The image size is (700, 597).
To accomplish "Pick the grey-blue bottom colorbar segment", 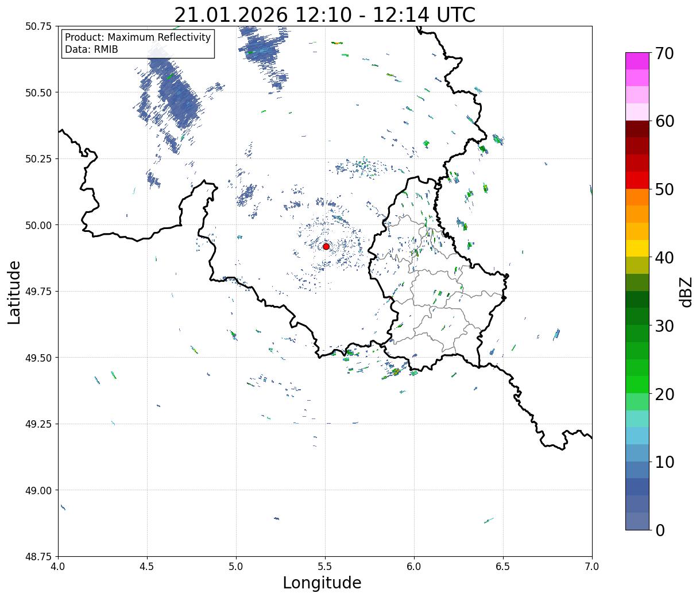I will [x=637, y=521].
